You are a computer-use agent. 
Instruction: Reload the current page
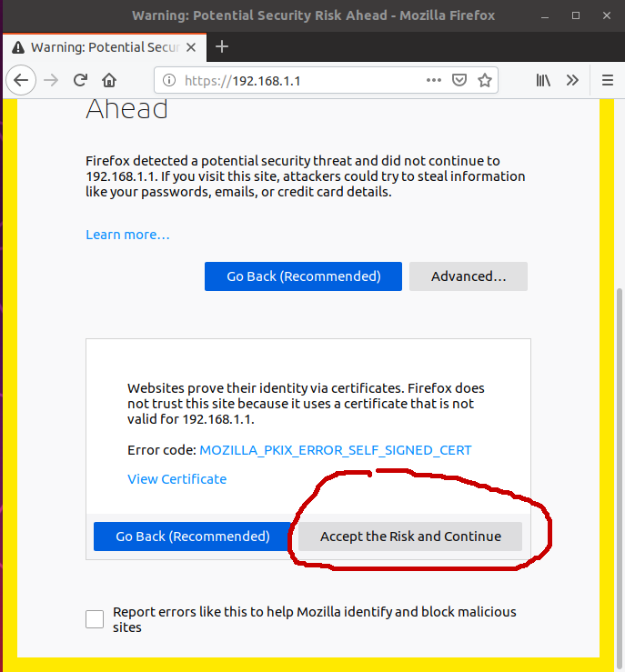tap(80, 80)
